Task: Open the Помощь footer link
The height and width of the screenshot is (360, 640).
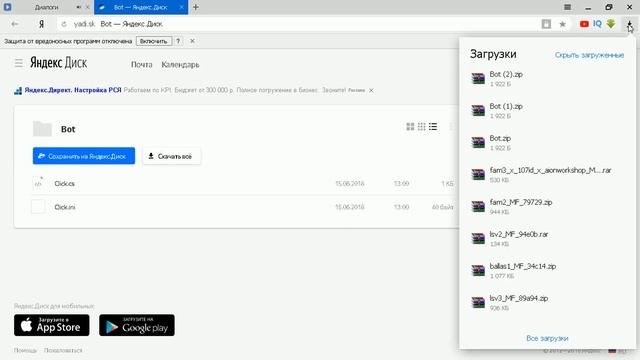Action: [x=25, y=350]
